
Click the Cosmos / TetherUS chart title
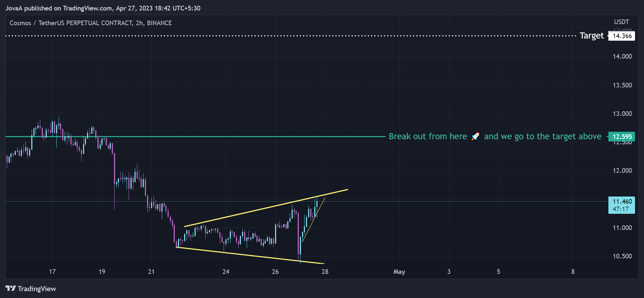(x=91, y=23)
